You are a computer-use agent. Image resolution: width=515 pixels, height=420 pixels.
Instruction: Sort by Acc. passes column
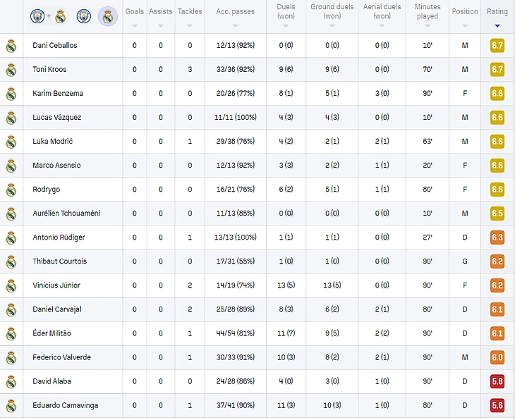[235, 11]
